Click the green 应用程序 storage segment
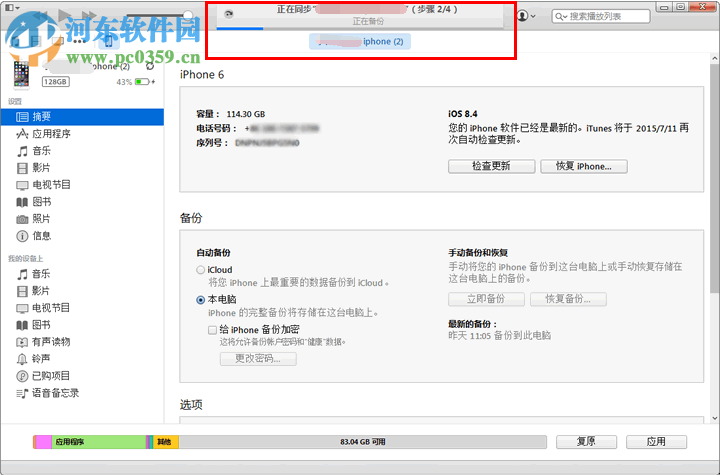The width and height of the screenshot is (720, 475). point(98,442)
